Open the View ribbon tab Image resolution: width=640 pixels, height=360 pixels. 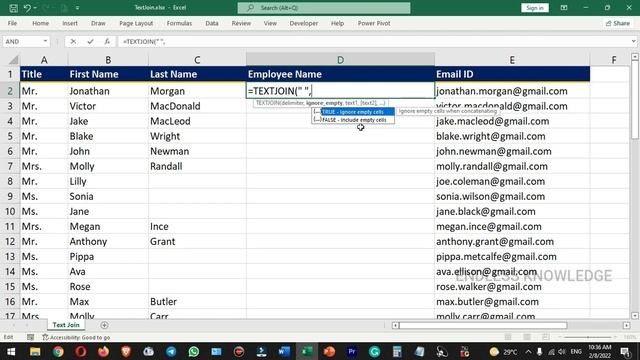[270, 23]
